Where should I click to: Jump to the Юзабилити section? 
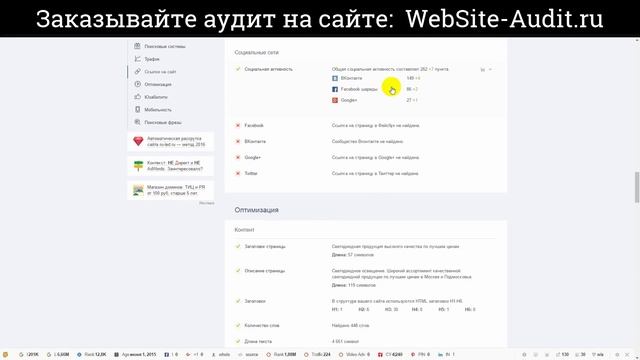point(151,97)
